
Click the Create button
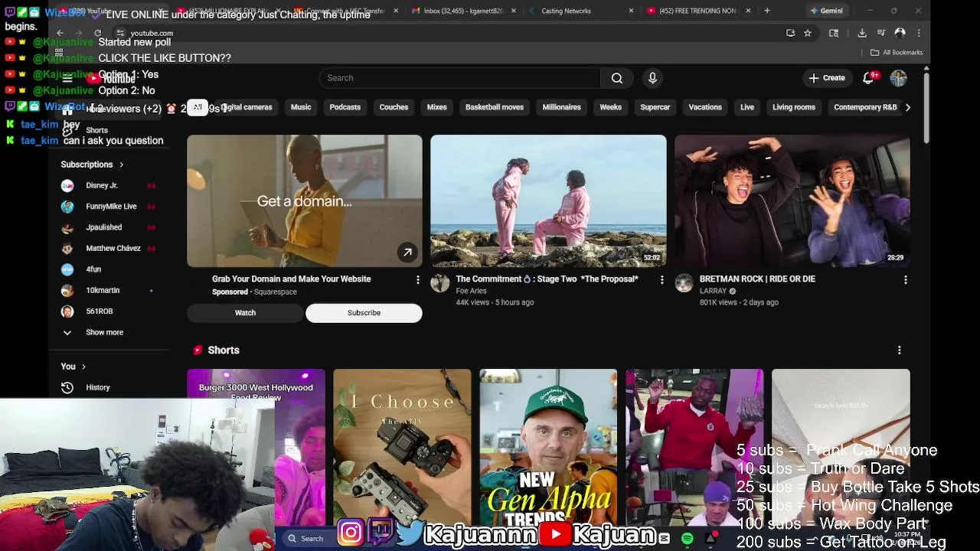828,78
